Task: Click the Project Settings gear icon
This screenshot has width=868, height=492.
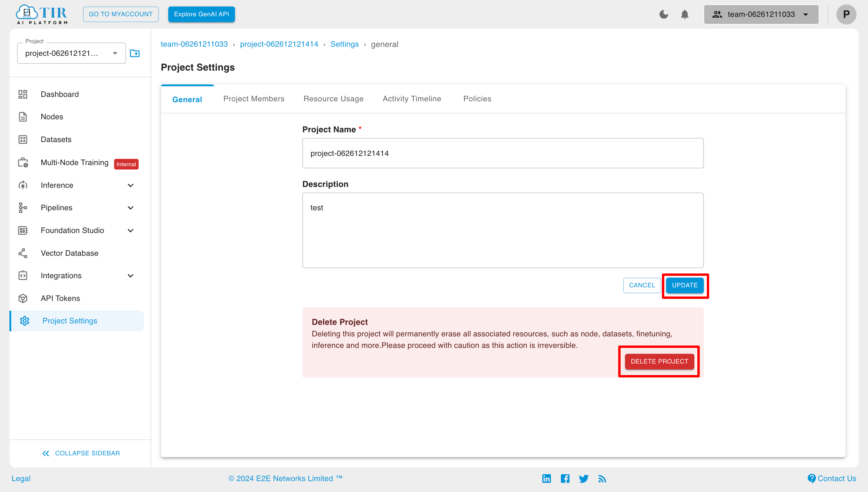Action: [24, 321]
